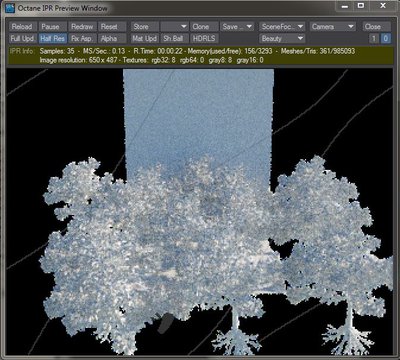Viewport: 400px width, 360px height.
Task: Click the HDRLS button
Action: click(x=204, y=38)
